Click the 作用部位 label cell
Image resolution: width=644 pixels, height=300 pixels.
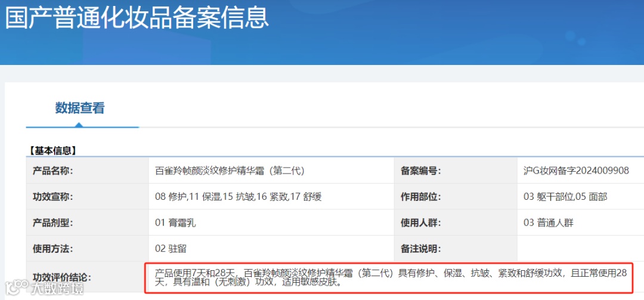(x=456, y=196)
